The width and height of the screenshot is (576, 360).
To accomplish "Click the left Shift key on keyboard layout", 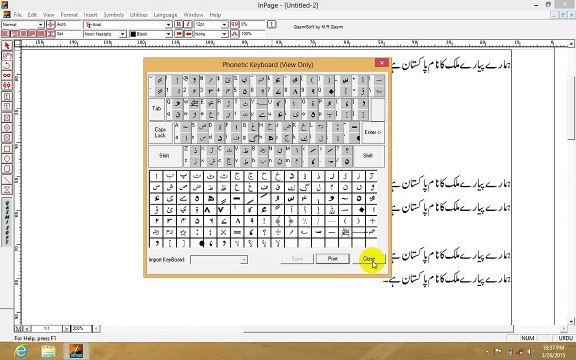I will pos(164,156).
